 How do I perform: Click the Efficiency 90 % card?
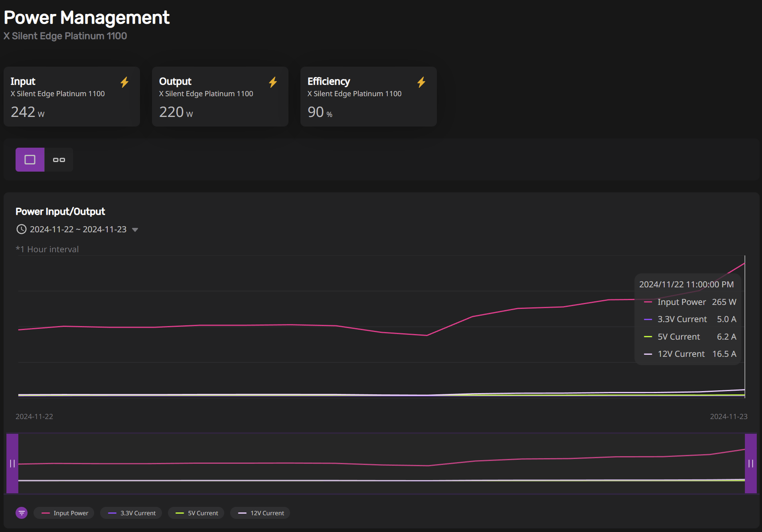pos(369,97)
